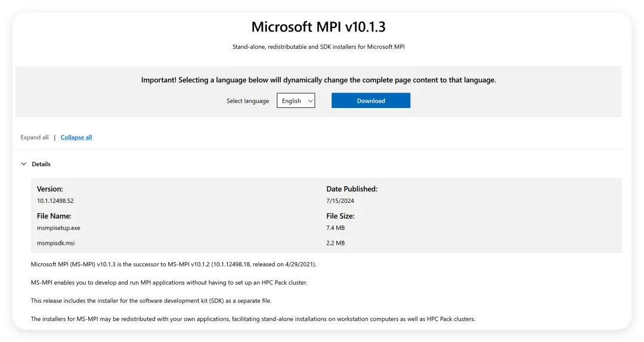
Task: Click the sentence about successor to MS-MPI v10.1.2
Action: (x=174, y=264)
